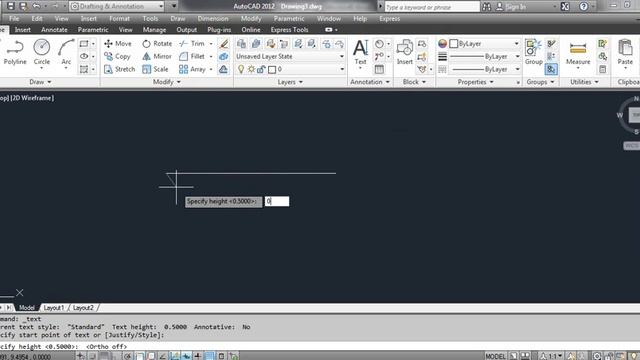Click the Insert block icon
This screenshot has width=640, height=360.
tap(404, 52)
